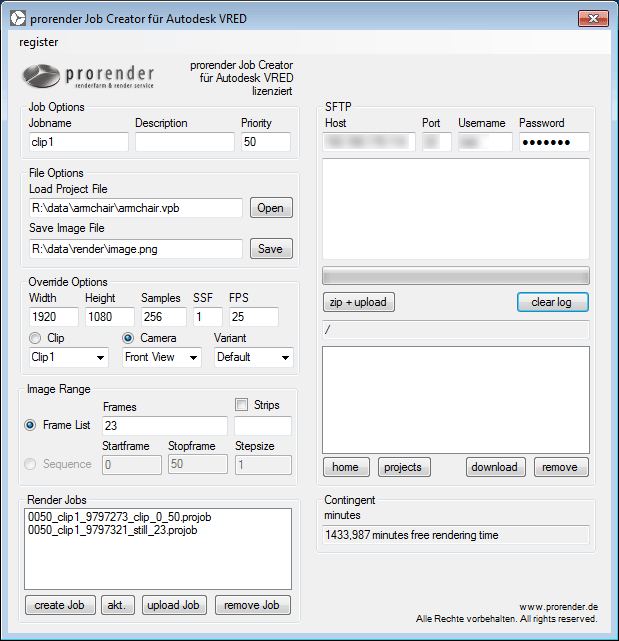This screenshot has height=641, width=619.
Task: Click the clear log button
Action: 553,302
